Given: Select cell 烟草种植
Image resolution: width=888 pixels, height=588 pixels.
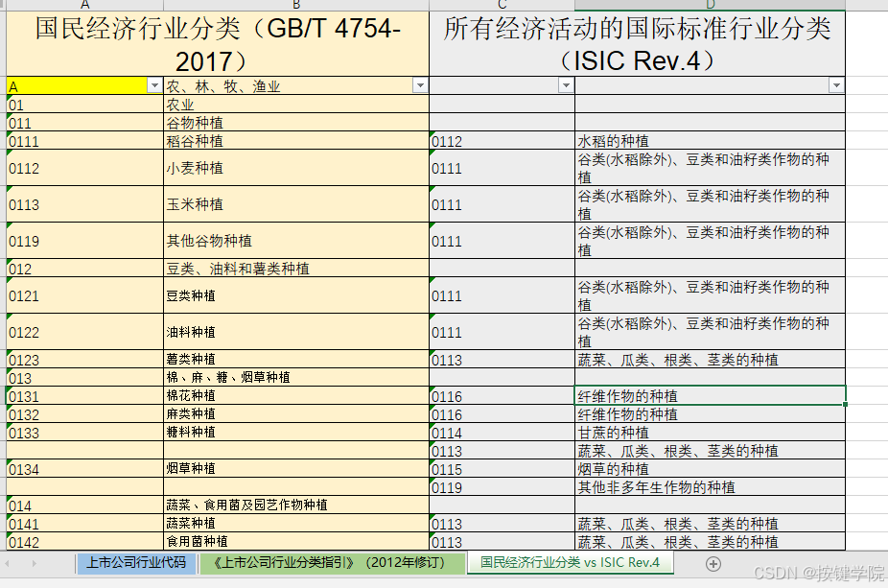Looking at the screenshot, I should (x=296, y=468).
